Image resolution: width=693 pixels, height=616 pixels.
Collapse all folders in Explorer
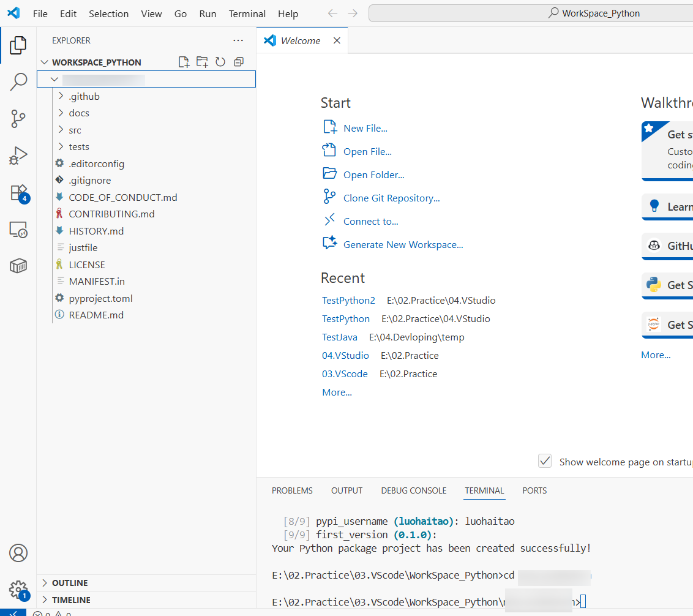tap(239, 62)
